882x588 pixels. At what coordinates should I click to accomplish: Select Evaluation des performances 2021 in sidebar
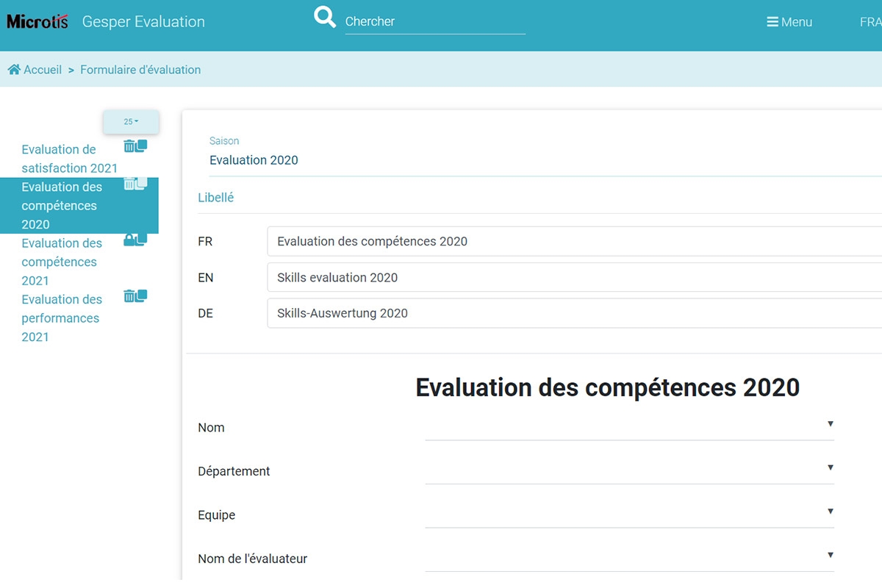pyautogui.click(x=61, y=318)
